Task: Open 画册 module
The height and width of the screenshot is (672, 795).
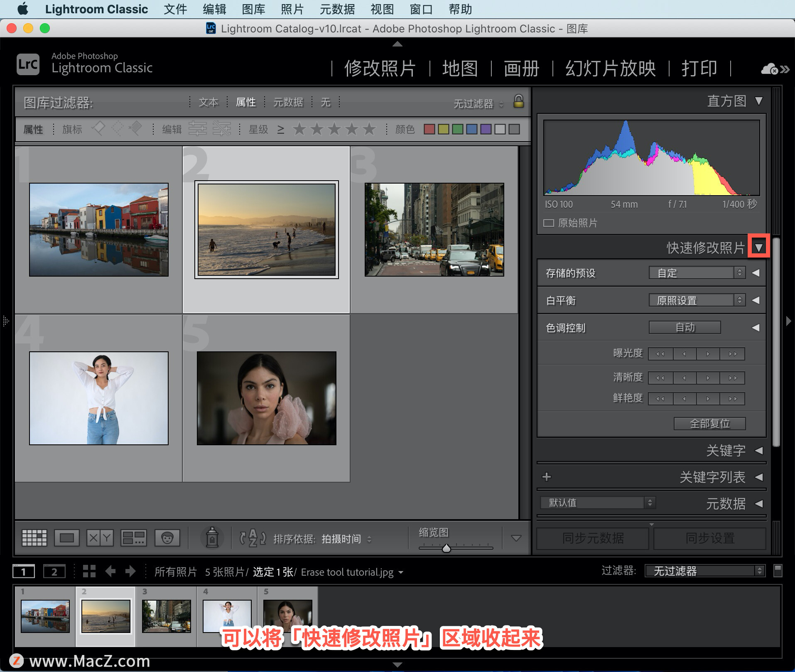Action: click(x=521, y=69)
